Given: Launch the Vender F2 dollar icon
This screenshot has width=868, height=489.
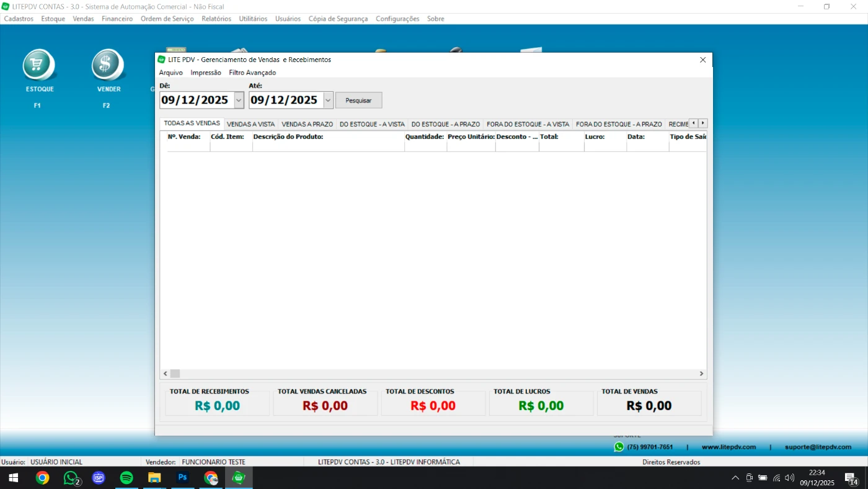Looking at the screenshot, I should pos(108,65).
